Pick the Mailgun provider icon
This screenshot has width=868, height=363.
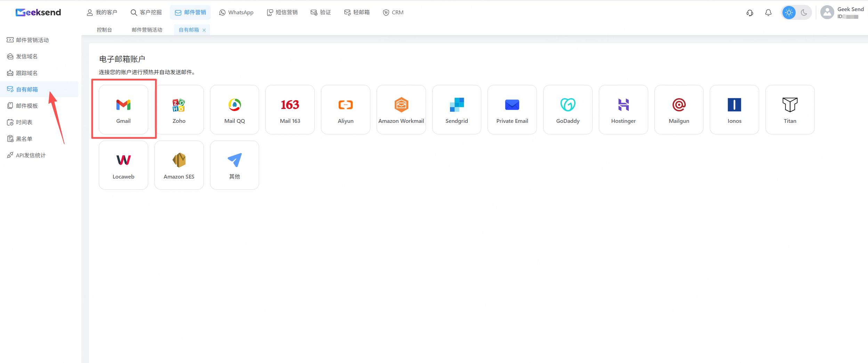pyautogui.click(x=679, y=105)
